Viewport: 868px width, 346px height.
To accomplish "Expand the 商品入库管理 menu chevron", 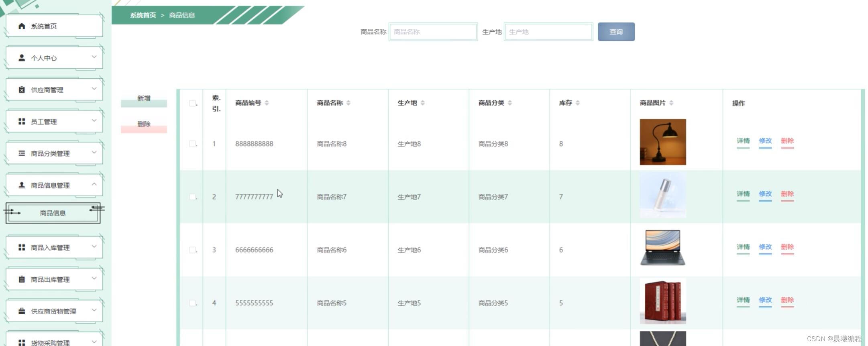I will point(94,246).
